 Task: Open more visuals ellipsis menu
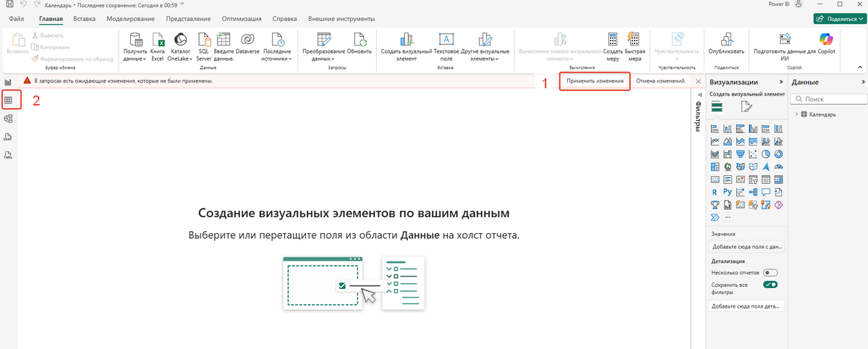[x=728, y=217]
